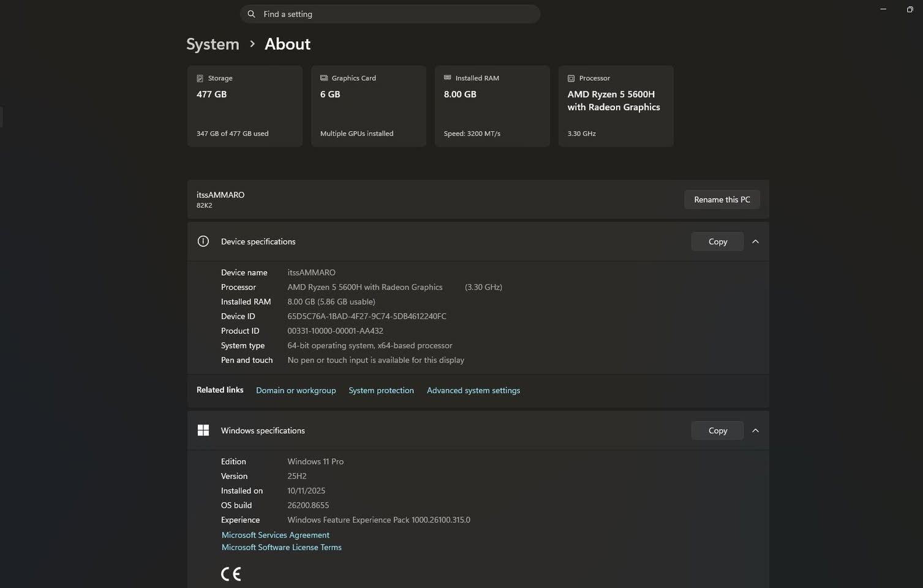Click Rename this PC button
The height and width of the screenshot is (588, 923).
pyautogui.click(x=722, y=200)
